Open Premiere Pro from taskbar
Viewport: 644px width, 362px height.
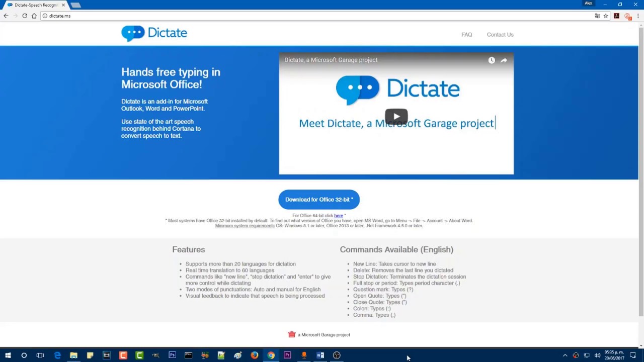click(287, 355)
